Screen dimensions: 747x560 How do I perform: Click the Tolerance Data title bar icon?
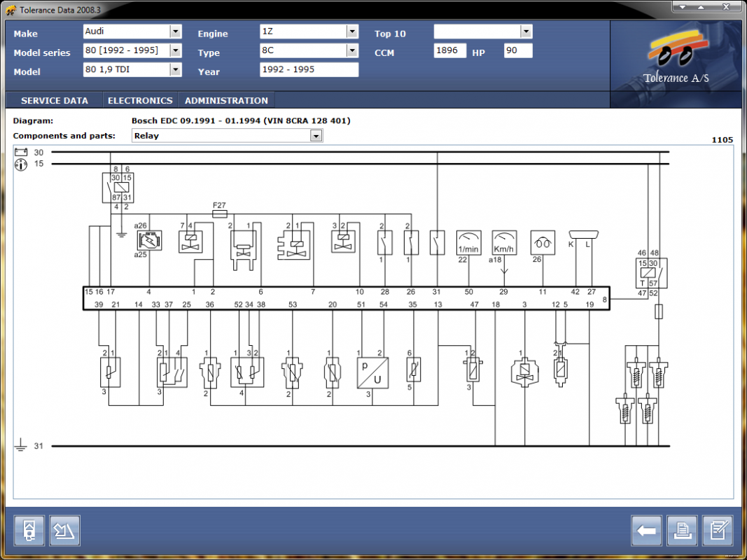tap(11, 10)
